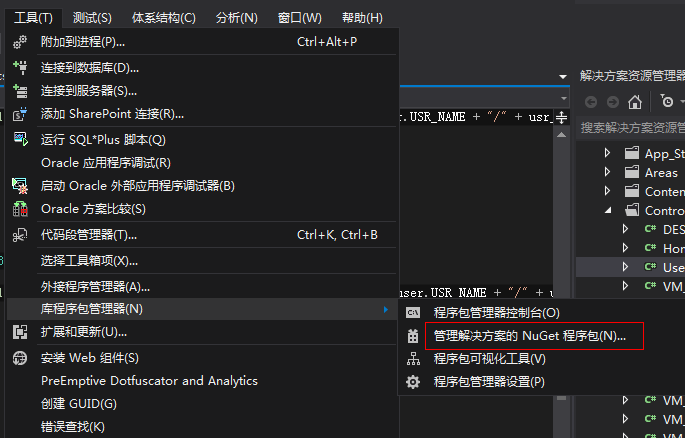Select 附加到进程(P)... menu entry
The height and width of the screenshot is (438, 685).
tap(201, 42)
